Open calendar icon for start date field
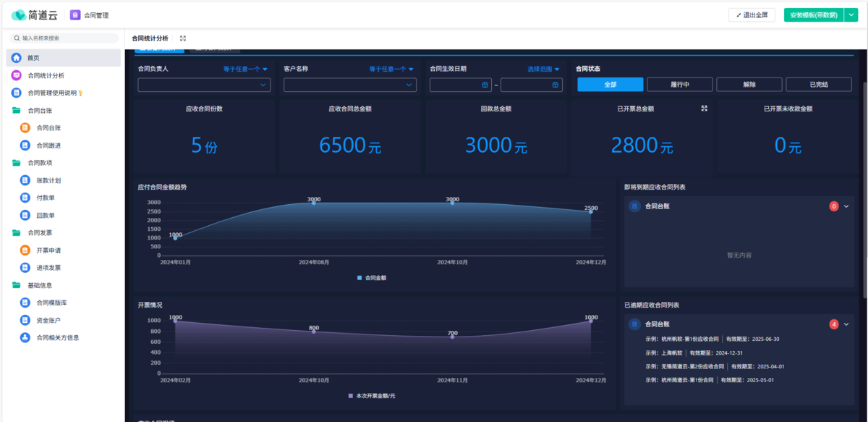Image resolution: width=868 pixels, height=422 pixels. click(485, 85)
